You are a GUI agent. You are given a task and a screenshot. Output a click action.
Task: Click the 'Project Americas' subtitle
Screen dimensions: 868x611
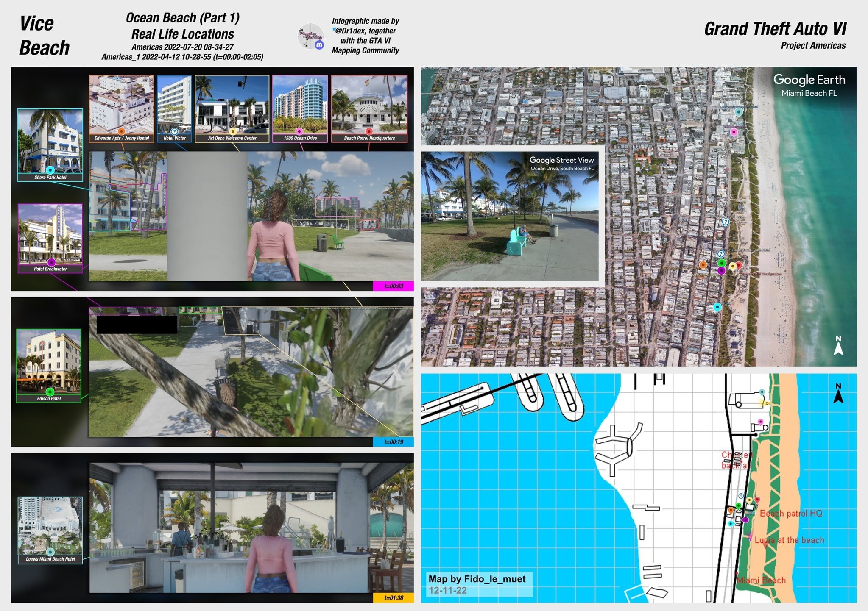813,45
